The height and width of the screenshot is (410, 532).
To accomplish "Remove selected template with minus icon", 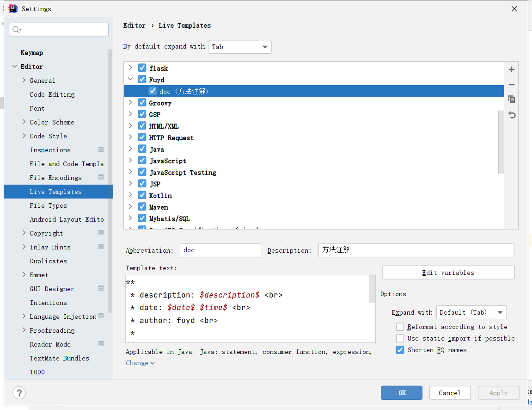I will pyautogui.click(x=512, y=85).
